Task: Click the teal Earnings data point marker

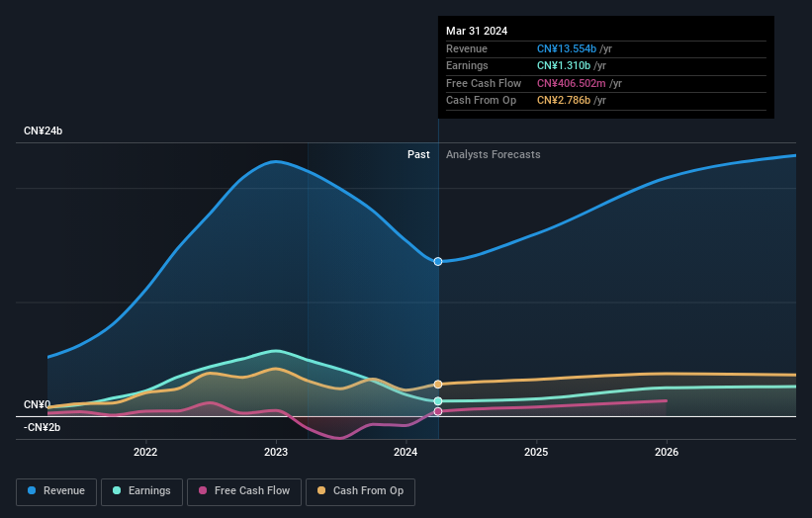Action: click(x=438, y=401)
